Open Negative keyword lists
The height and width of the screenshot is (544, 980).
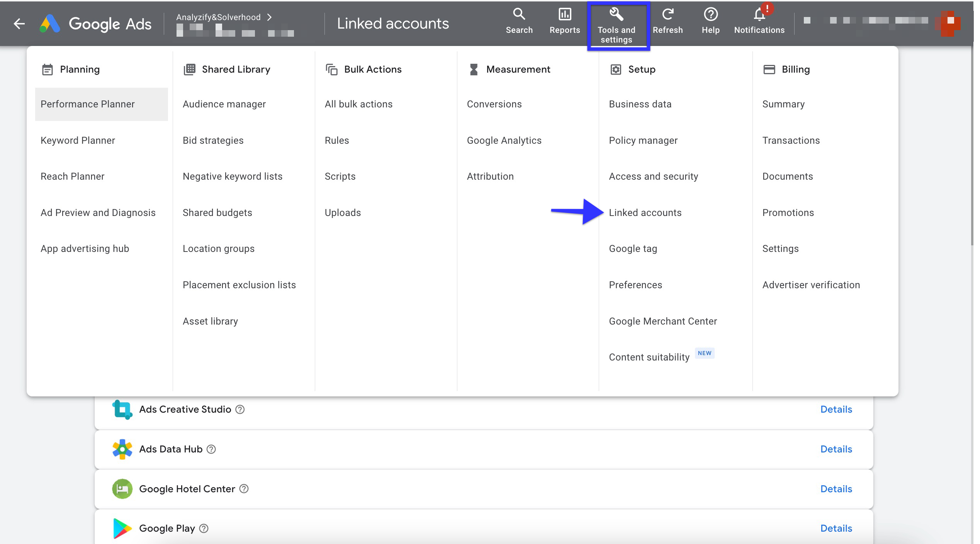click(233, 176)
